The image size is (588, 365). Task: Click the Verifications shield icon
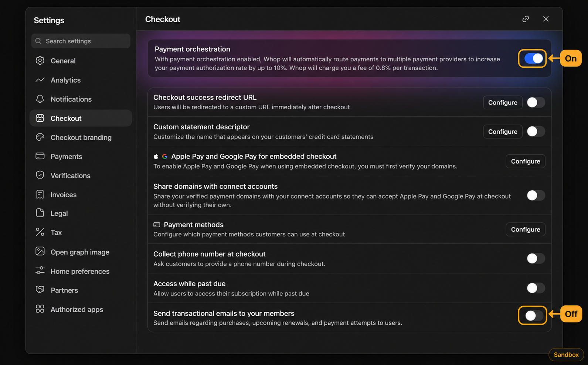click(40, 175)
